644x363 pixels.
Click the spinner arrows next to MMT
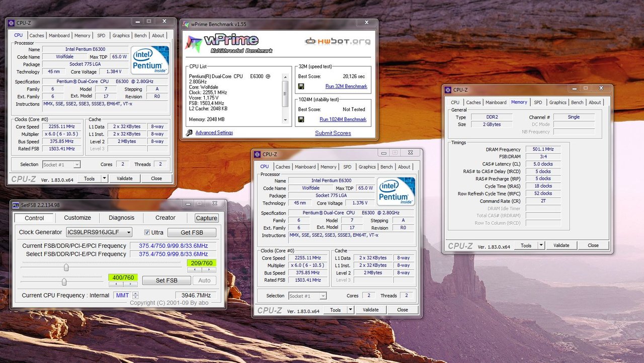tap(135, 296)
